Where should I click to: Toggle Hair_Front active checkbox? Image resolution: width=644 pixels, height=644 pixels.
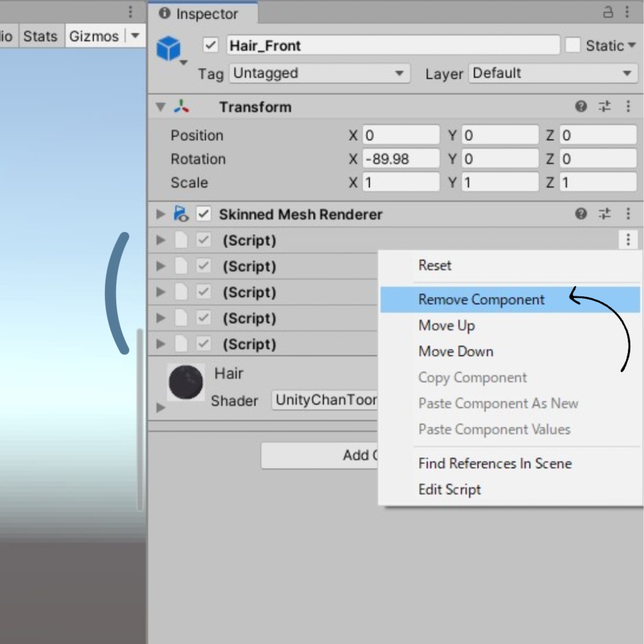point(211,45)
